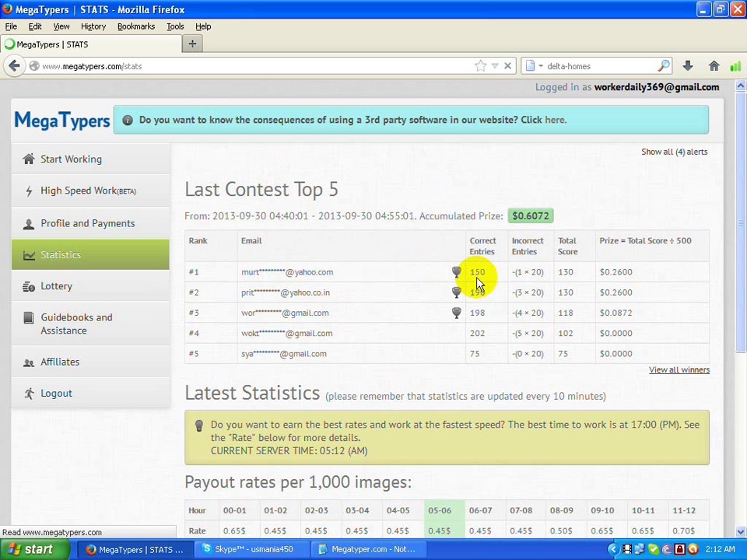Click the trophy icon in rank #1 row
Screen dimensions: 747x560
pyautogui.click(x=457, y=272)
